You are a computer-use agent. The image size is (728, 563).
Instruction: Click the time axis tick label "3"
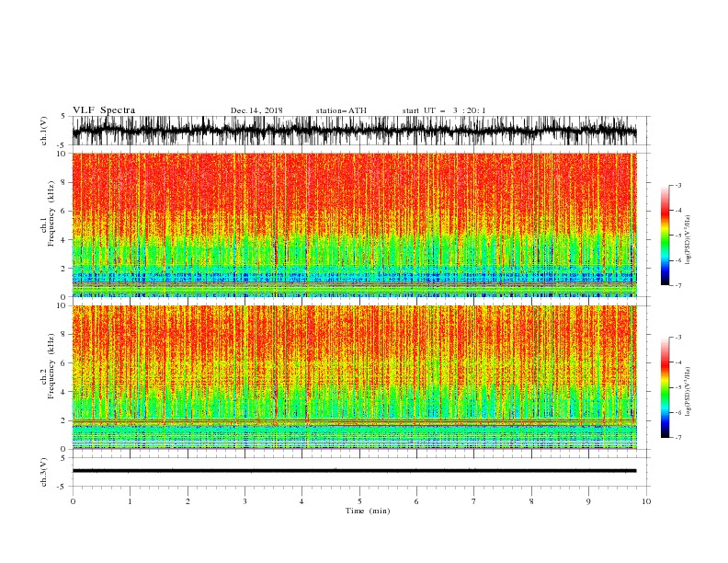(245, 501)
